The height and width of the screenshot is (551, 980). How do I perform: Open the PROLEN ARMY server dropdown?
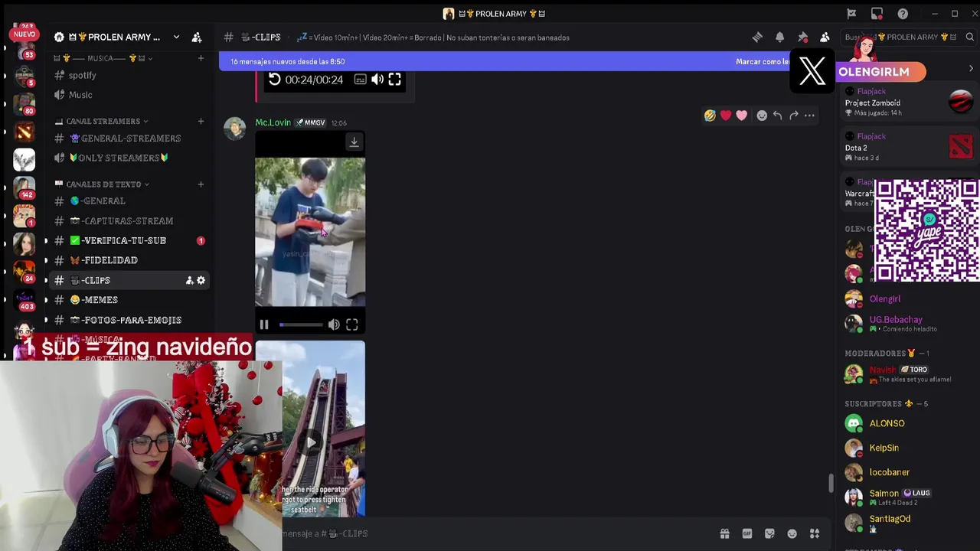click(176, 37)
